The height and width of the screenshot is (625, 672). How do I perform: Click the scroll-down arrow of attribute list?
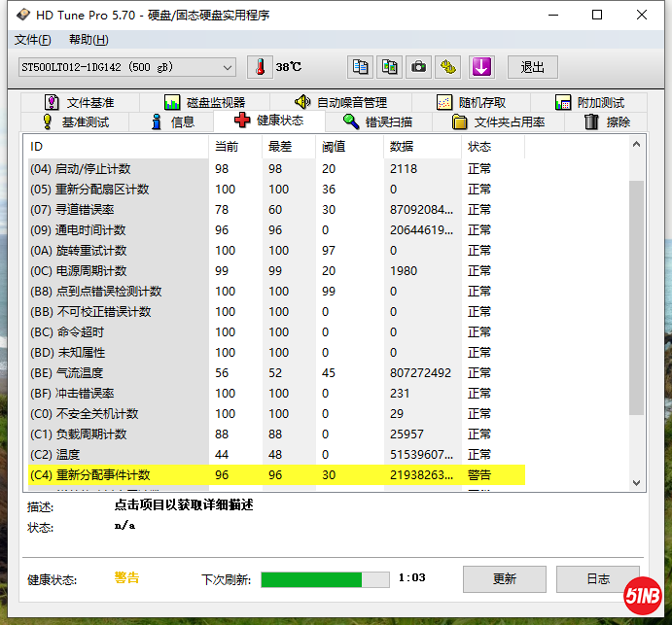point(637,481)
